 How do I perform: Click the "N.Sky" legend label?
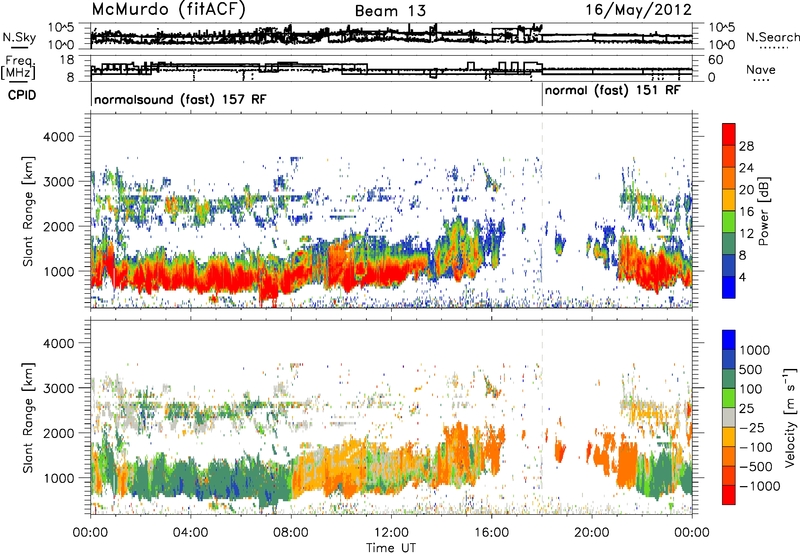click(x=19, y=37)
